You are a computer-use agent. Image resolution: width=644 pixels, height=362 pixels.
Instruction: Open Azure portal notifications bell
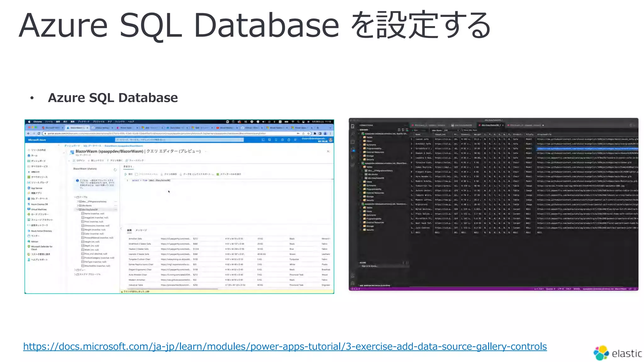(x=276, y=140)
